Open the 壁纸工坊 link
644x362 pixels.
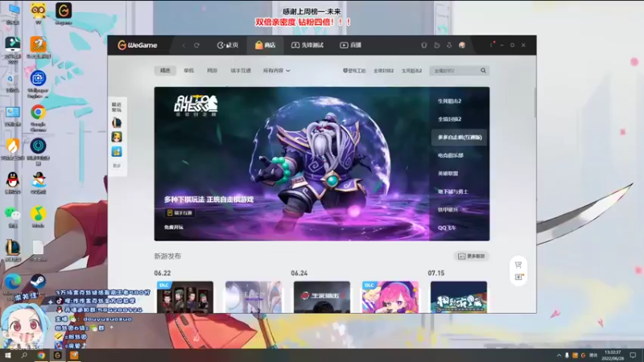coord(354,71)
